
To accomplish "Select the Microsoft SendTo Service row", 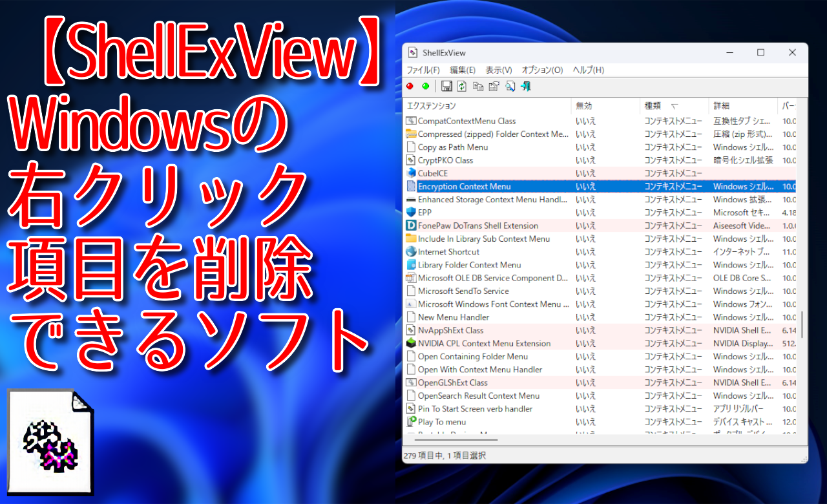I will pyautogui.click(x=601, y=291).
